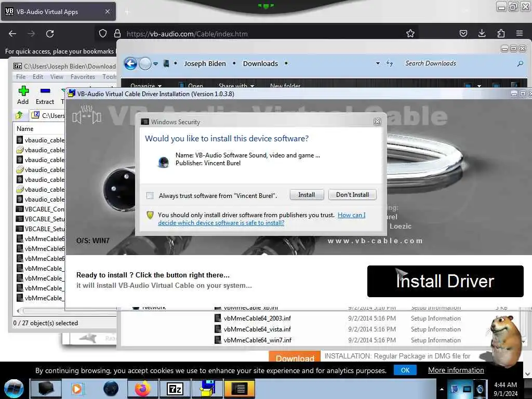Click the large Install Driver button
Screen dimensions: 532x399
(x=445, y=281)
